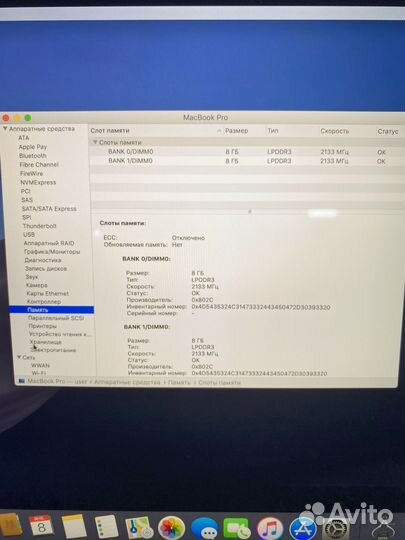Select Запись дисков in the sidebar
Viewport: 405px width, 540px height.
46,269
